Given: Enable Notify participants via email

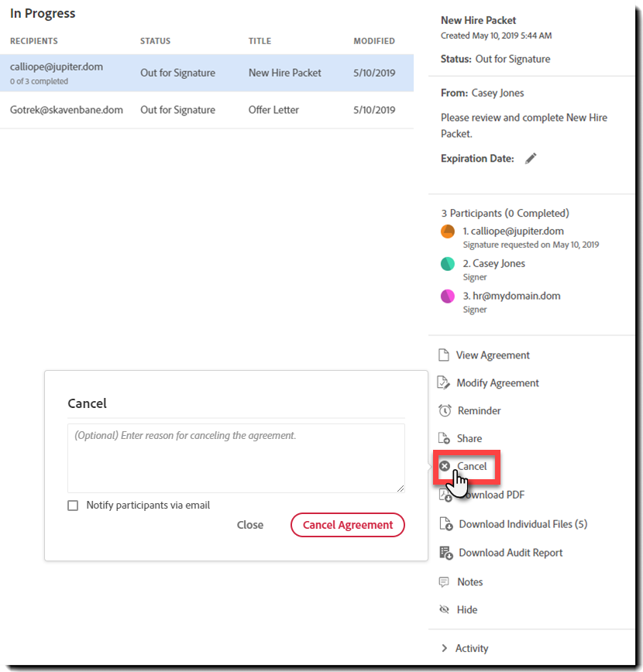Looking at the screenshot, I should [73, 505].
